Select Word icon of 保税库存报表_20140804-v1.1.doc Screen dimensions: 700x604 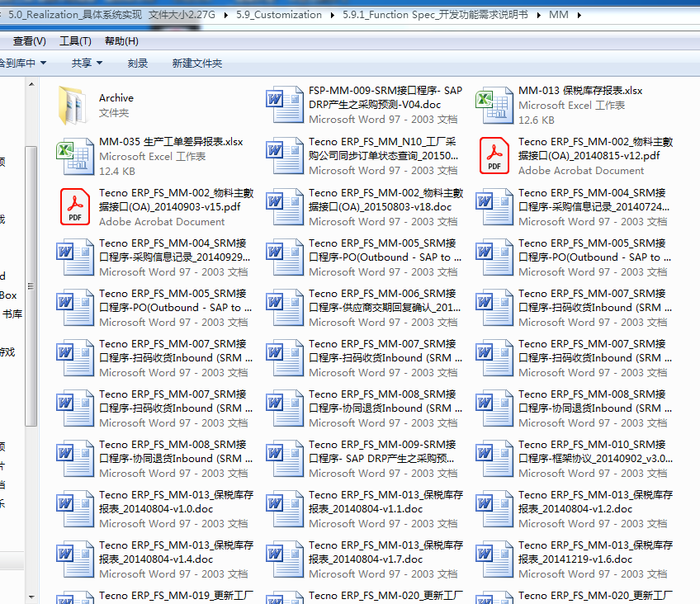(x=284, y=509)
